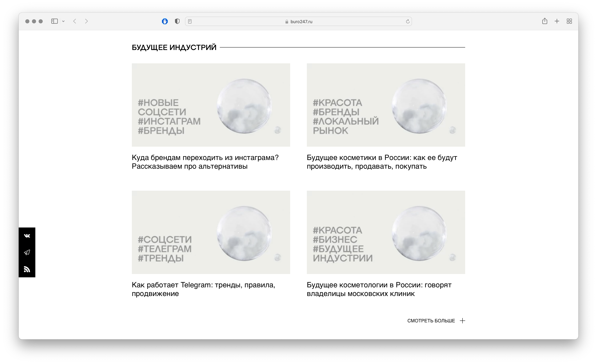Expand more articles with Смотреть больше
This screenshot has width=597, height=364.
point(436,321)
